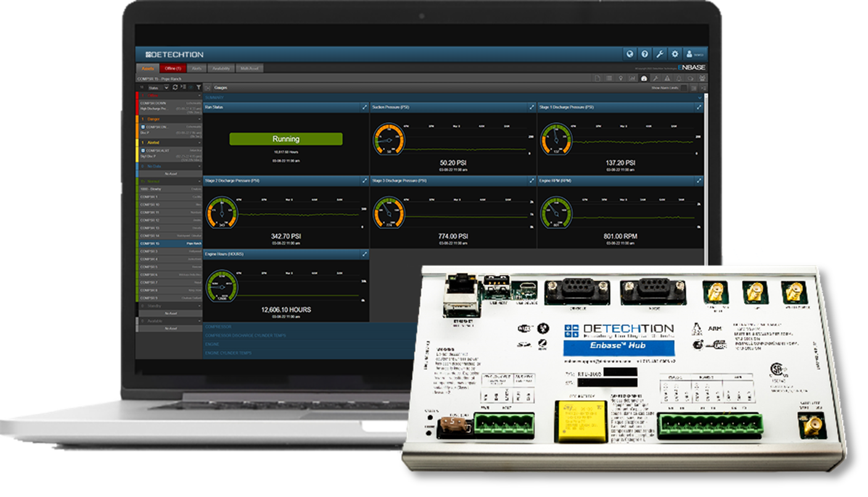The image size is (868, 497).
Task: Select the COMPSR 3 asset row
Action: click(169, 251)
